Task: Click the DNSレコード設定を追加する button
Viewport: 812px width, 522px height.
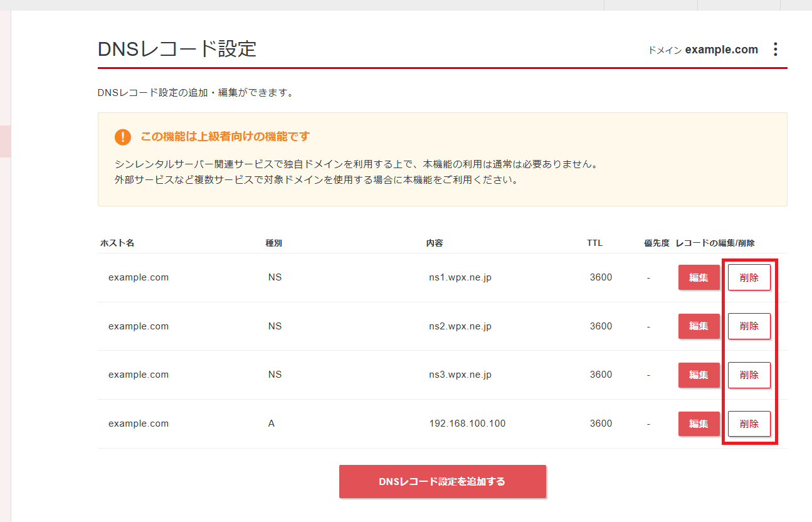Action: 443,482
